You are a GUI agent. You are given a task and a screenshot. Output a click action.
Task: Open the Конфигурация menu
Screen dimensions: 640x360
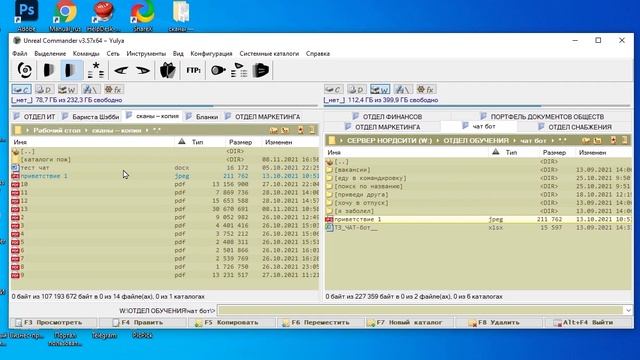pyautogui.click(x=211, y=53)
